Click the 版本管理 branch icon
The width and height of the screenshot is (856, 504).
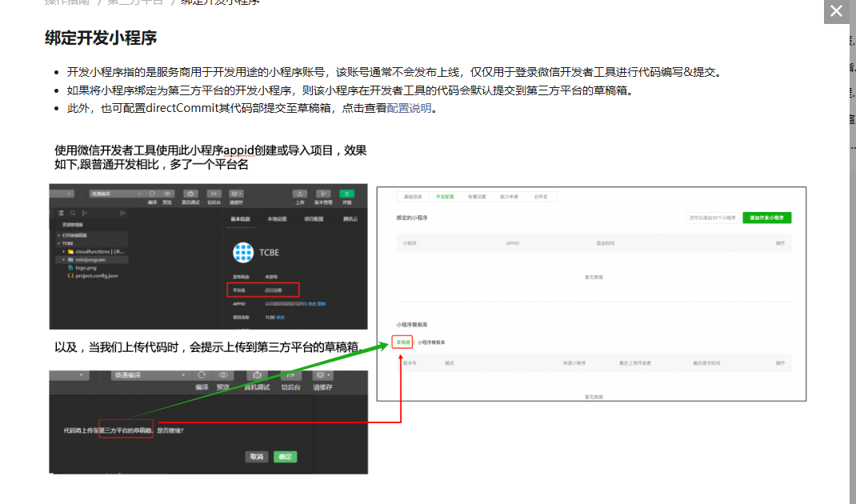[x=323, y=194]
